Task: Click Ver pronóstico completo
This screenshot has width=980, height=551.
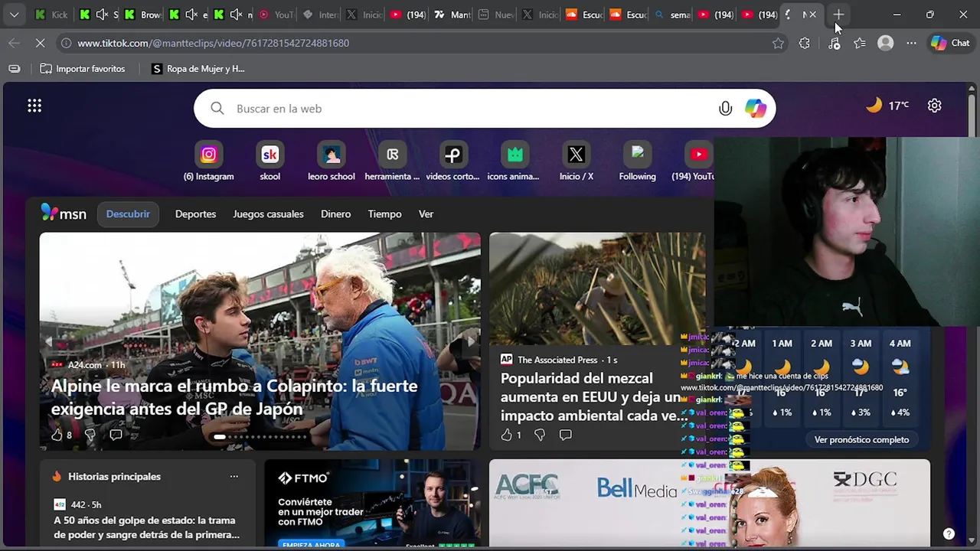Action: pyautogui.click(x=861, y=439)
